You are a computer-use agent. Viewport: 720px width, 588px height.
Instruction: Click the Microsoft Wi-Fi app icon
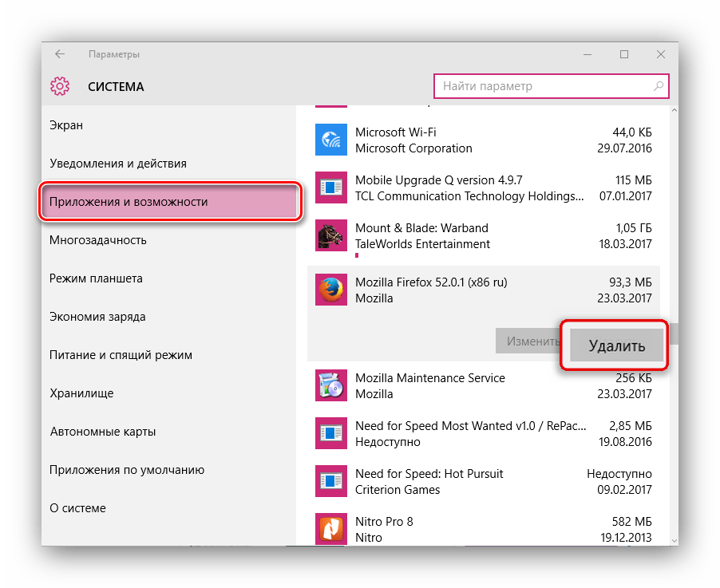click(330, 140)
